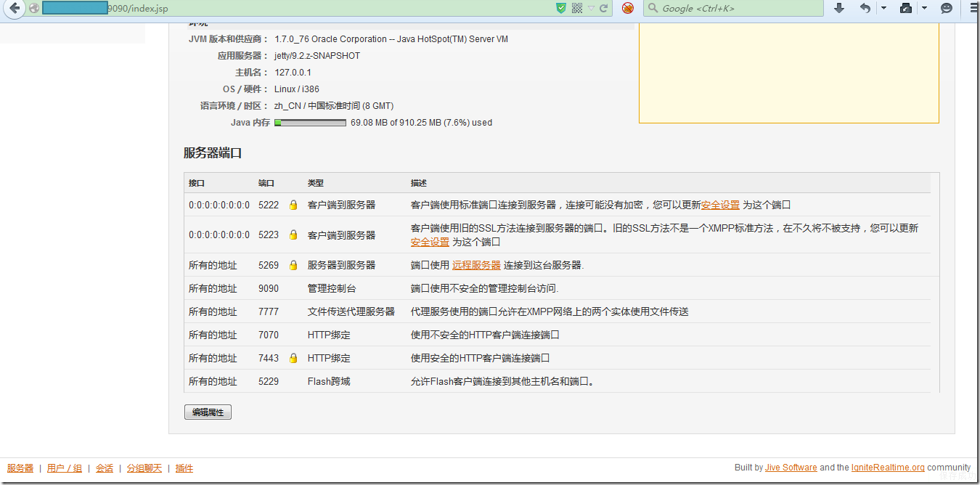The width and height of the screenshot is (980, 485).
Task: Click the 描述 column header
Action: coord(419,183)
